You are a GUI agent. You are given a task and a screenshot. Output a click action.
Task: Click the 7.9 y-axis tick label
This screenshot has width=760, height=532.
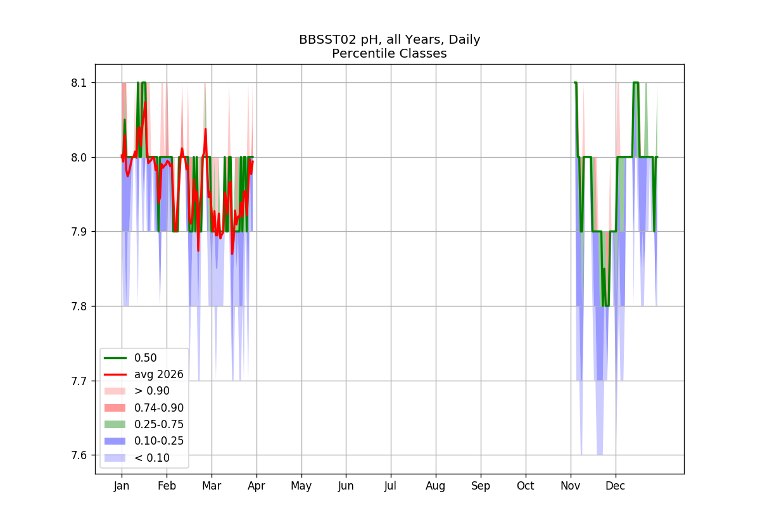point(80,232)
